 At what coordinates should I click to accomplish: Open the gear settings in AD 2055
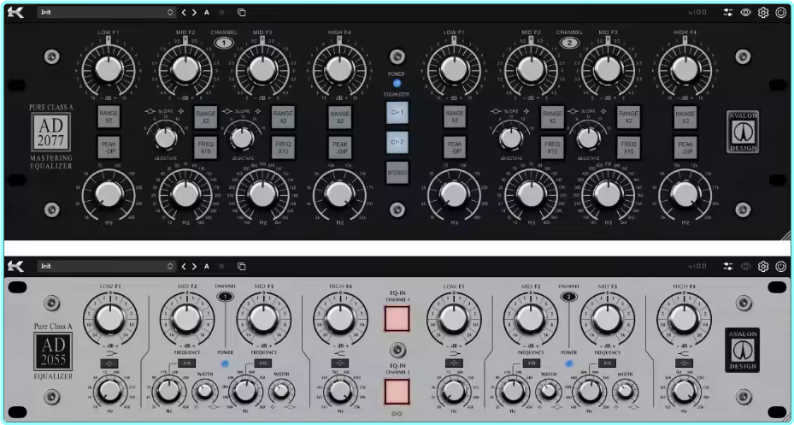(763, 266)
